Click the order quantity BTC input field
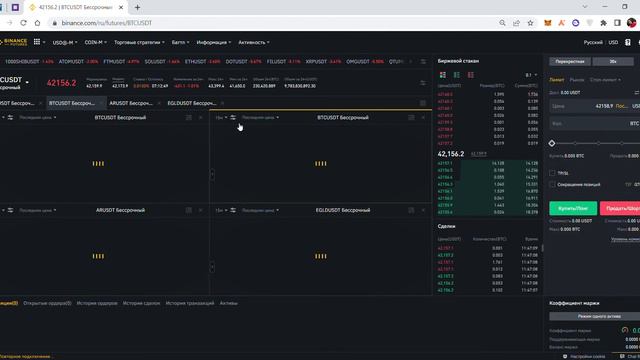 (x=595, y=123)
